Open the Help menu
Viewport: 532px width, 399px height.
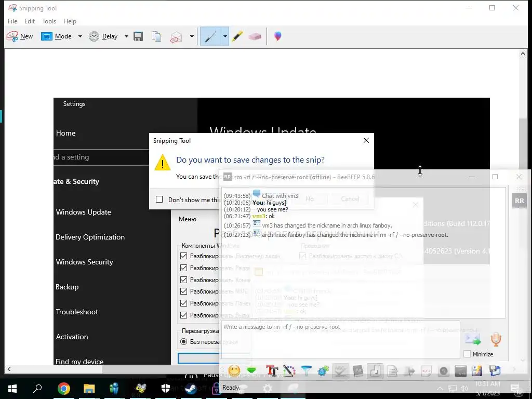click(70, 21)
